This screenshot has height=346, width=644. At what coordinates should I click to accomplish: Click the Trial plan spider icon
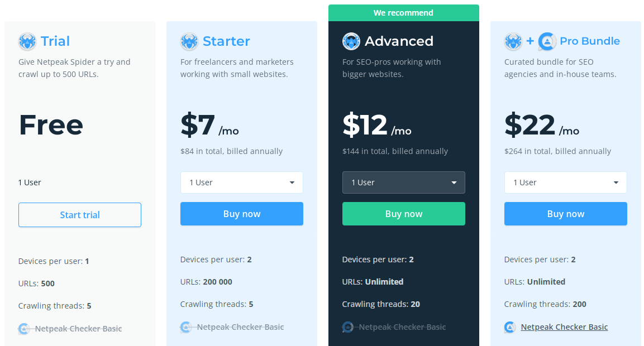(x=27, y=41)
